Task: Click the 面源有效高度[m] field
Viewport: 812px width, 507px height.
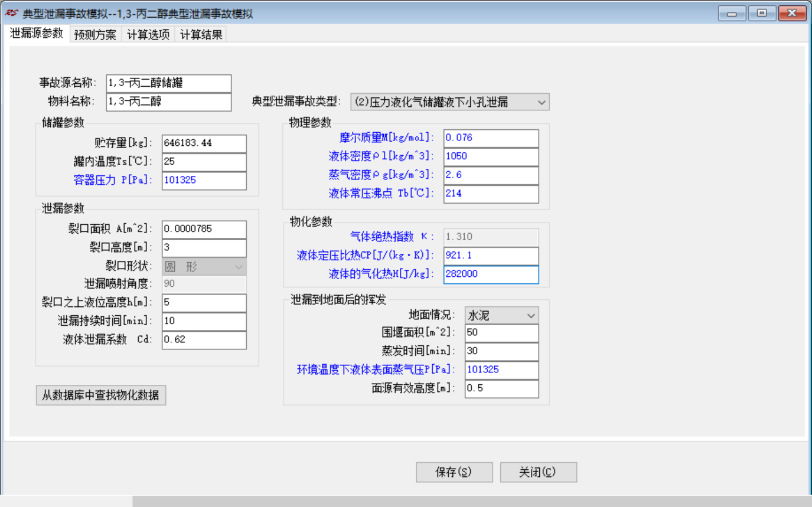Action: (502, 389)
